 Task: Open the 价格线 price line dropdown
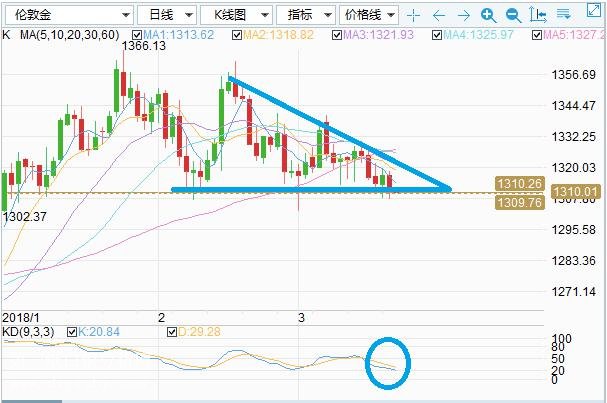point(369,15)
